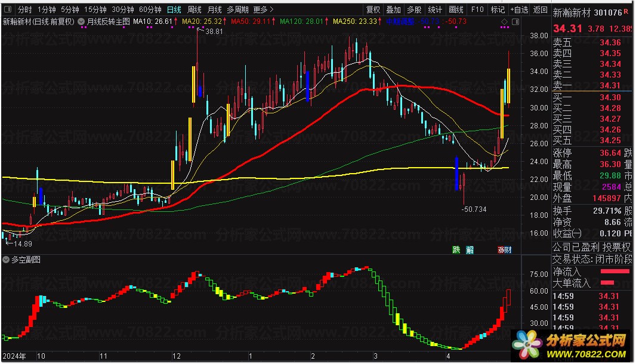Click the red 涨 event marker
The image size is (636, 364).
coord(501,249)
